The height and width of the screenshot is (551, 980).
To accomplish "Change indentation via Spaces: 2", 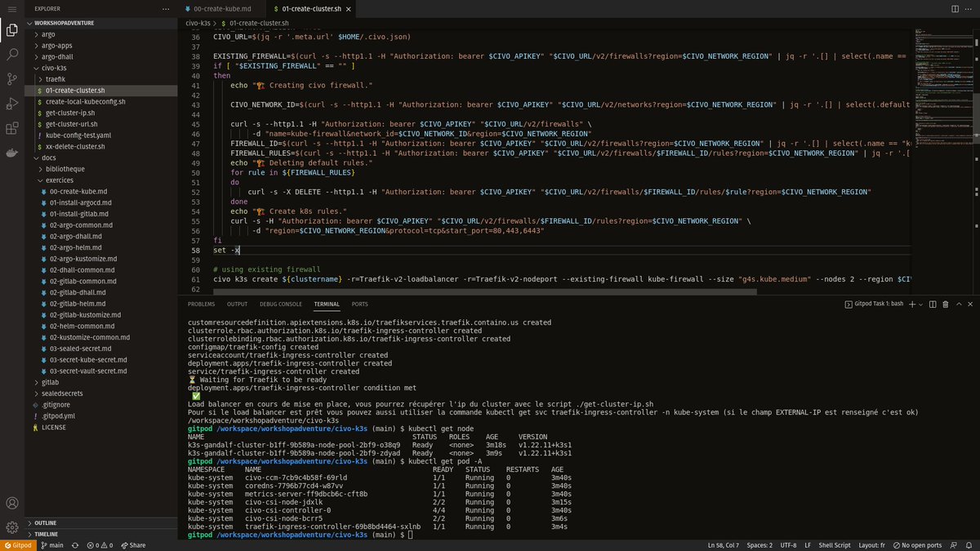I will tap(759, 545).
